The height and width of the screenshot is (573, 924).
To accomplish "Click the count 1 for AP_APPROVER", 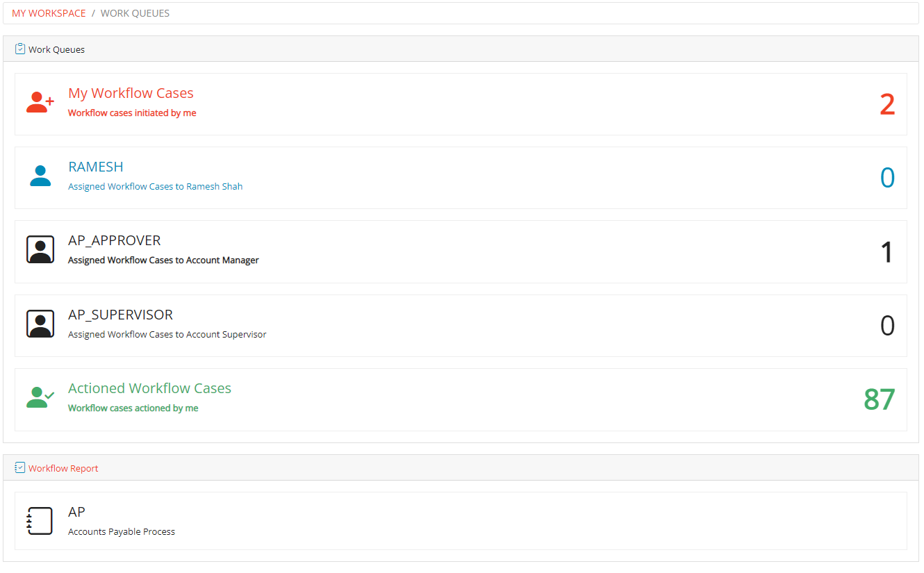I will [886, 252].
